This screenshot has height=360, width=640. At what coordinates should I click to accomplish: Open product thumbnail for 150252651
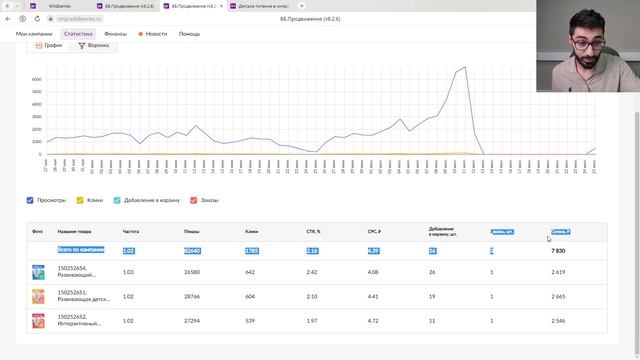point(38,297)
